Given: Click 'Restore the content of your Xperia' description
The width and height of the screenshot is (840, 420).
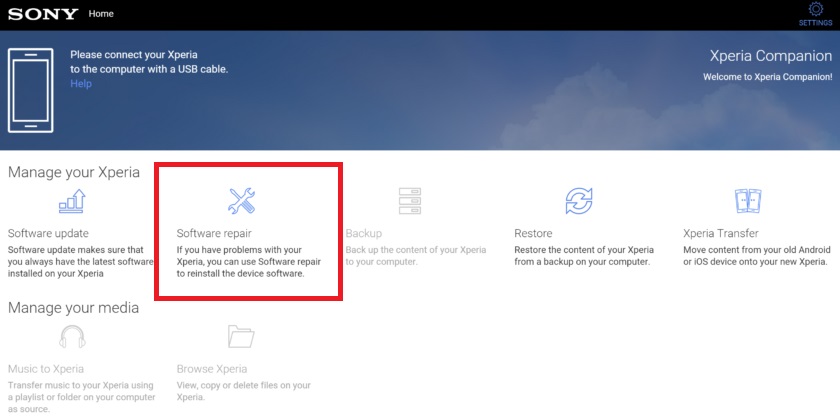Looking at the screenshot, I should pyautogui.click(x=584, y=256).
